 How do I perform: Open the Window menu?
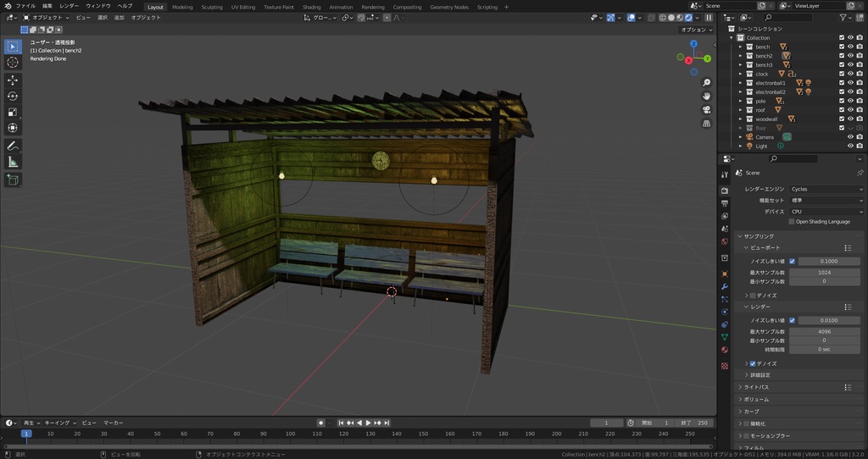pyautogui.click(x=98, y=6)
